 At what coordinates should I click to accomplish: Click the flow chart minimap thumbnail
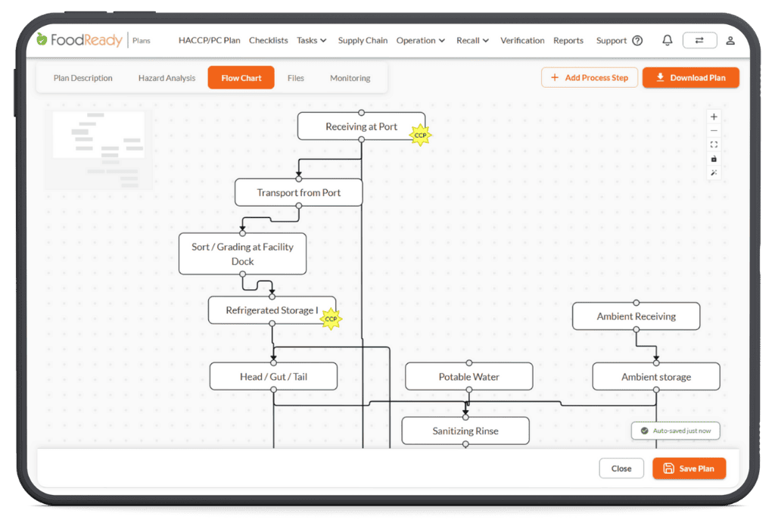99,150
